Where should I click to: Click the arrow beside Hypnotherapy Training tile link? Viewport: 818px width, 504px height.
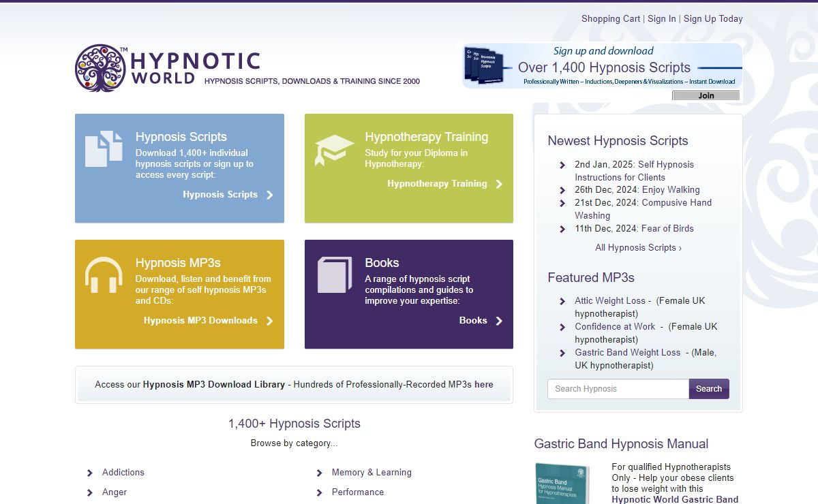499,184
